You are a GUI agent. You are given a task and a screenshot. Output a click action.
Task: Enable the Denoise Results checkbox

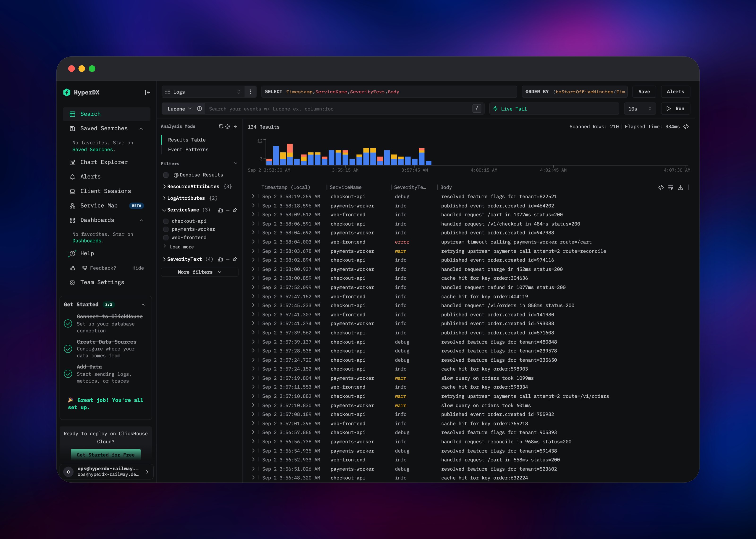[166, 175]
